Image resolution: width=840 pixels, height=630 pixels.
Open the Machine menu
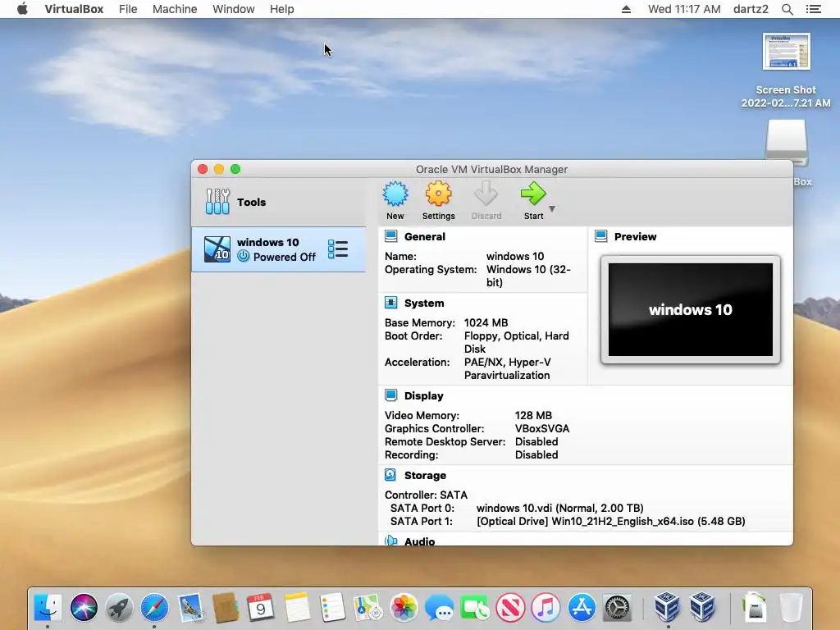(x=175, y=9)
